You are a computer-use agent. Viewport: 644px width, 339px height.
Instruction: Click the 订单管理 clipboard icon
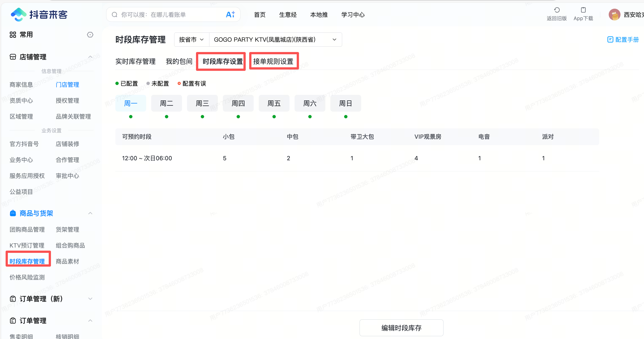tap(13, 321)
